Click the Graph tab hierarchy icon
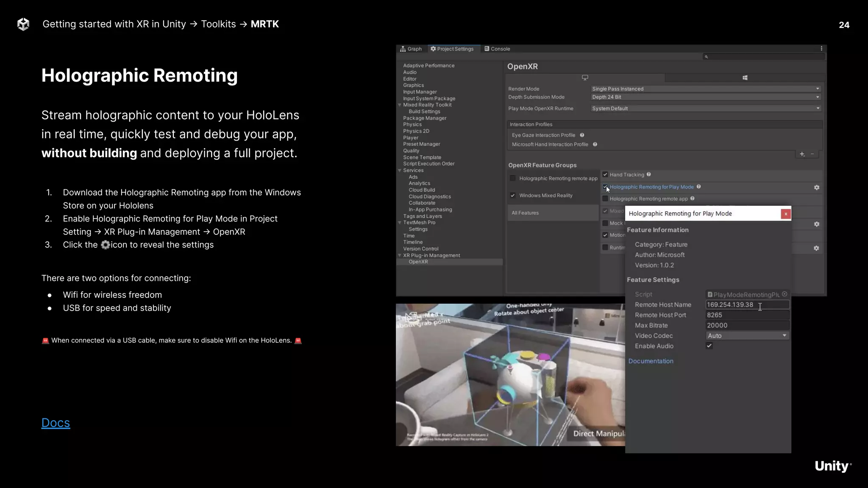Screen dimensions: 868x488 click(x=403, y=49)
